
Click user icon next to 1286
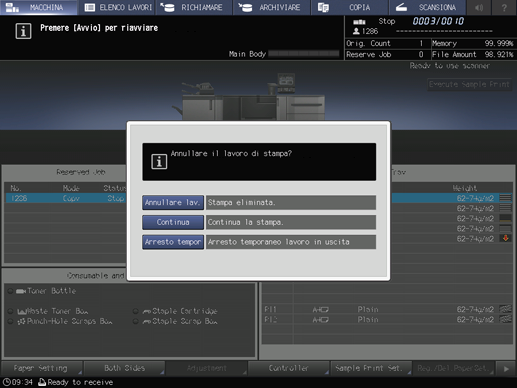pos(356,31)
